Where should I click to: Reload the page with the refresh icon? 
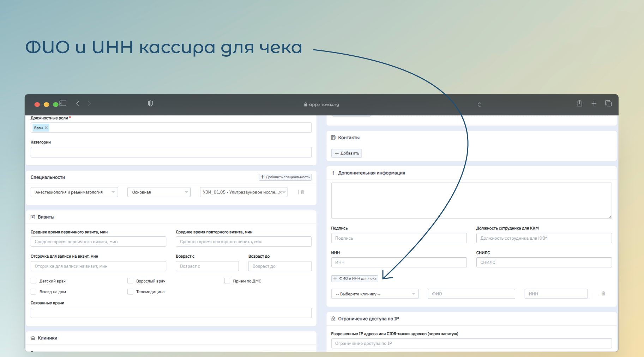pyautogui.click(x=480, y=105)
